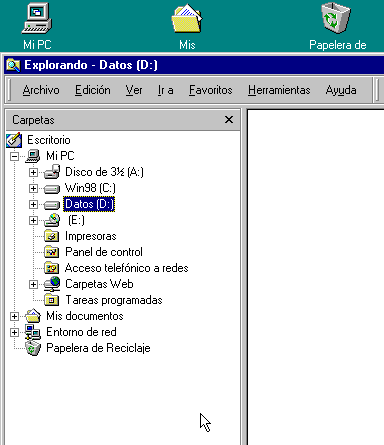Click the CD-ROM icon next to (E:)
Screen dimensions: 384x445
52,220
